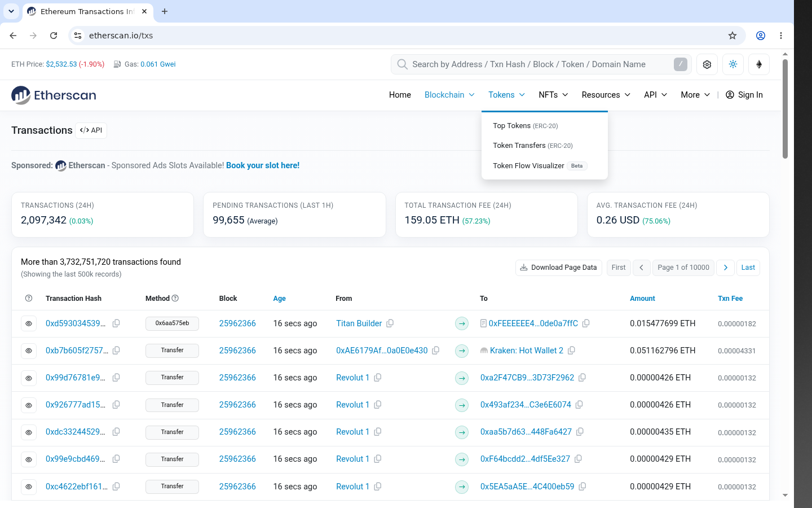The image size is (812, 508).
Task: Preview transaction 0xc4622ebf161 via eye icon
Action: click(29, 487)
